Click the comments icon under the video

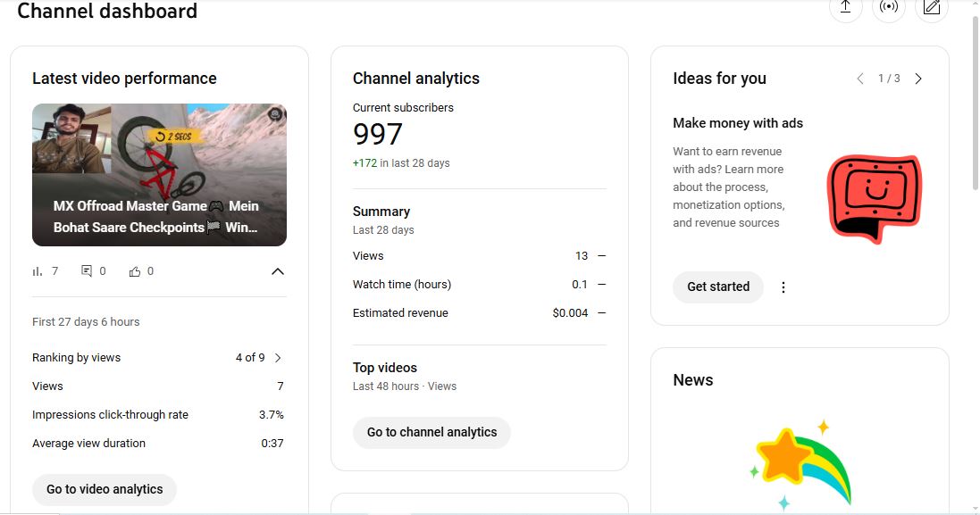[x=87, y=271]
